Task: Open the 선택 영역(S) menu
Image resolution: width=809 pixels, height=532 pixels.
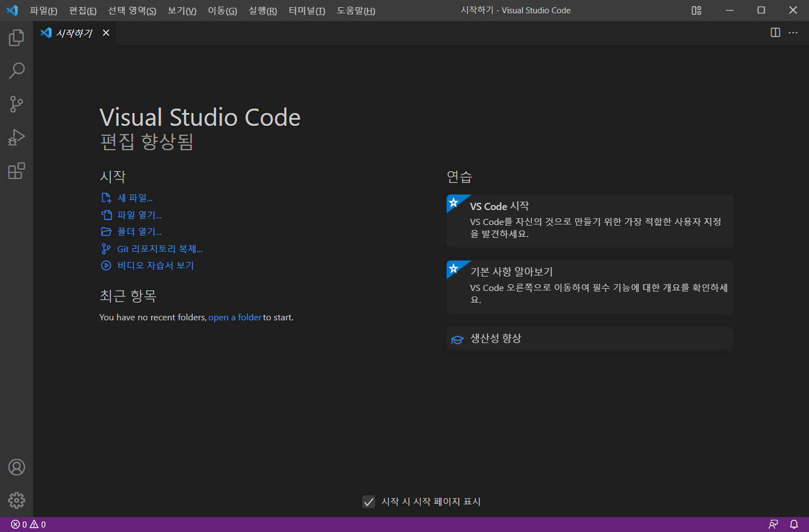Action: pos(132,11)
